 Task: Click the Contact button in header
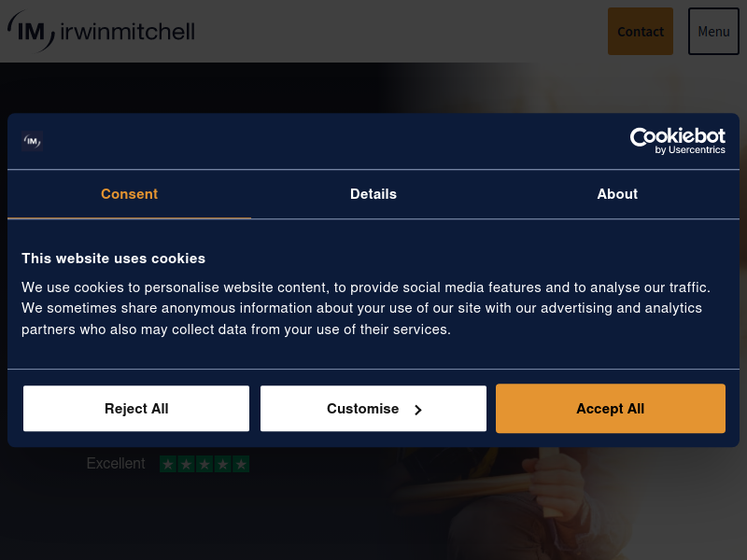pos(641,32)
